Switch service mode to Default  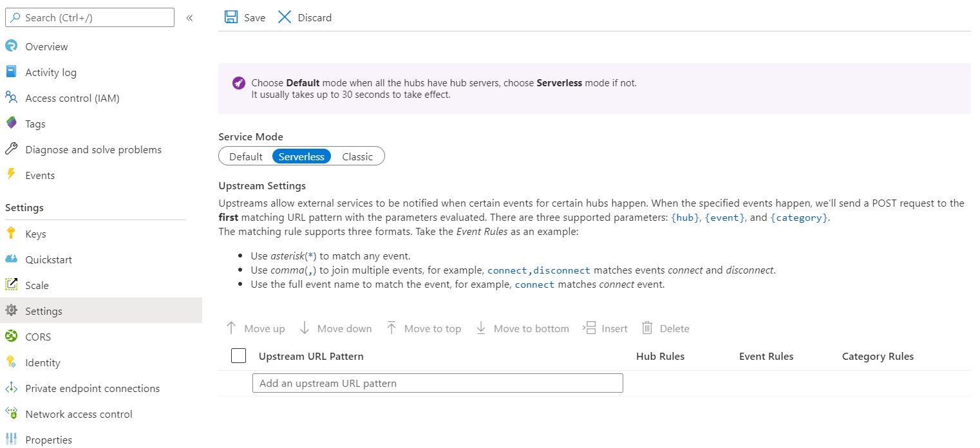(x=247, y=156)
